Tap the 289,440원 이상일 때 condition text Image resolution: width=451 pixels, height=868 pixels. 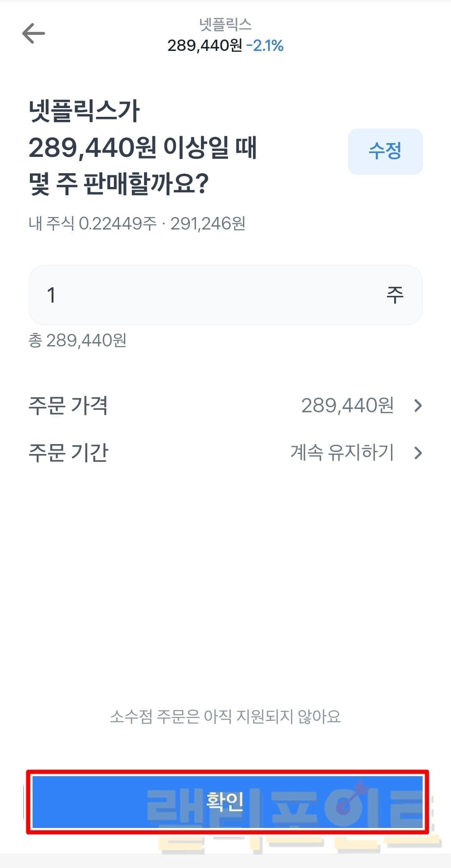point(142,148)
